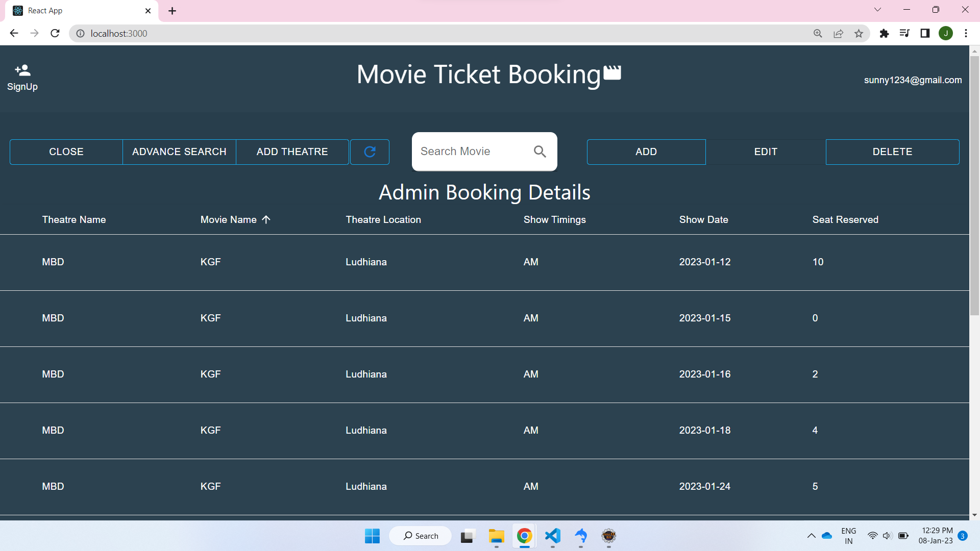Switch to the React App tab
The width and height of the screenshot is (980, 551).
(71, 10)
